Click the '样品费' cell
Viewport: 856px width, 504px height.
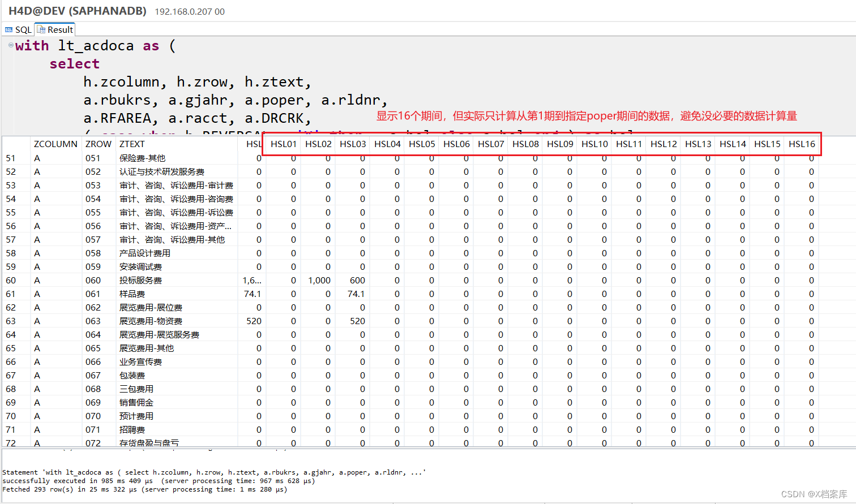tap(132, 294)
